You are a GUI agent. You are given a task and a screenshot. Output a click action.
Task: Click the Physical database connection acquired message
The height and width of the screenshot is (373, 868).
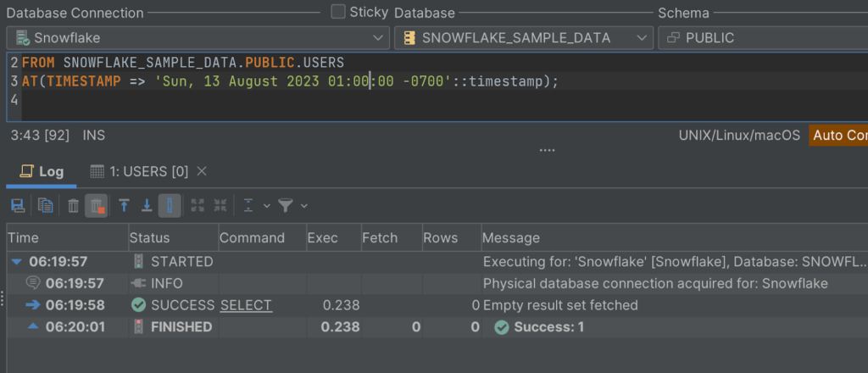tap(655, 284)
